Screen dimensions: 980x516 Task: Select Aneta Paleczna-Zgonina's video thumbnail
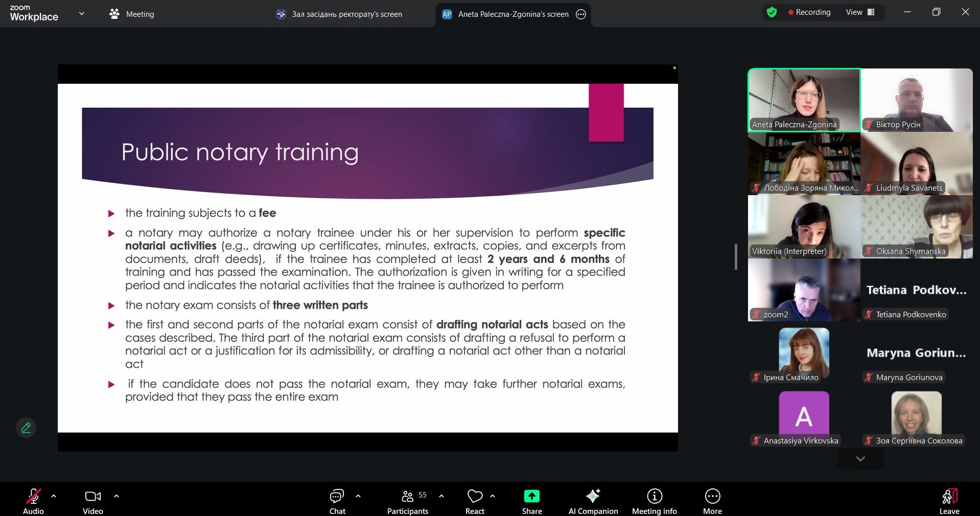(804, 100)
